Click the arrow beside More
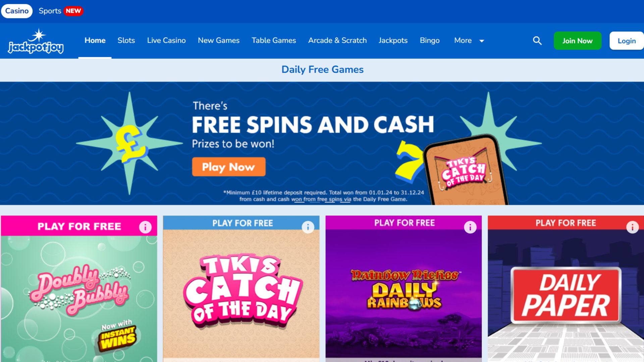The height and width of the screenshot is (362, 644). (x=482, y=41)
